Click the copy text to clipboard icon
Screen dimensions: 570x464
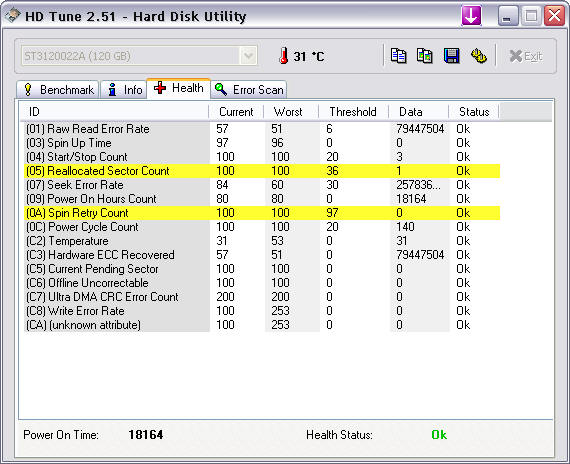point(398,56)
